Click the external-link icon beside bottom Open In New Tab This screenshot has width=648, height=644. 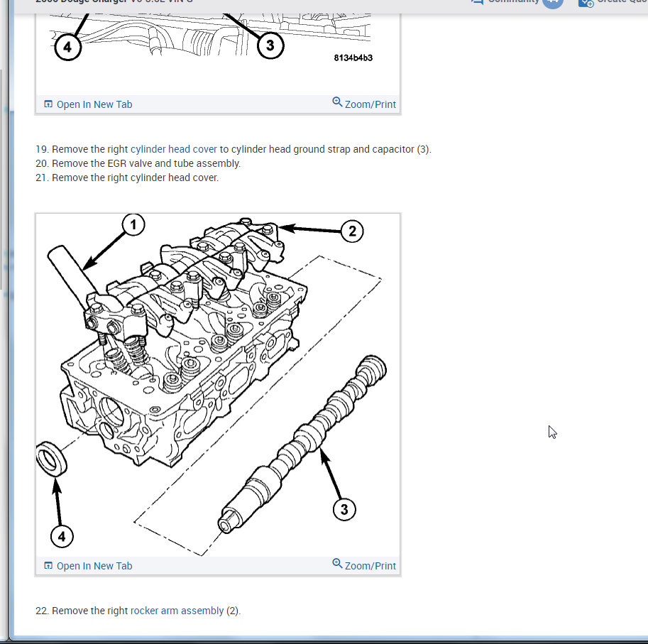pos(48,565)
